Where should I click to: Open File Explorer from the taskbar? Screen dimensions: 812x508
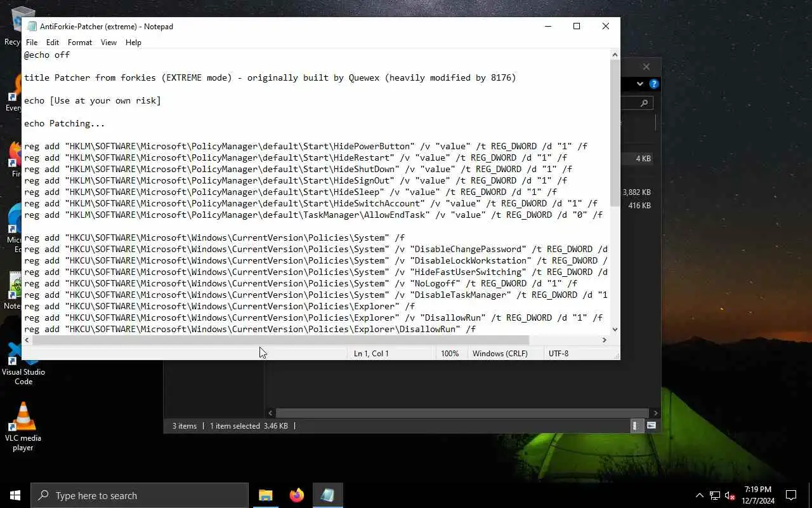[265, 495]
